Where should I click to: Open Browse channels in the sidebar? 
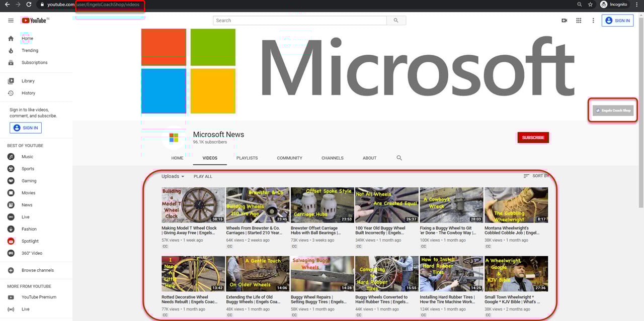point(36,270)
